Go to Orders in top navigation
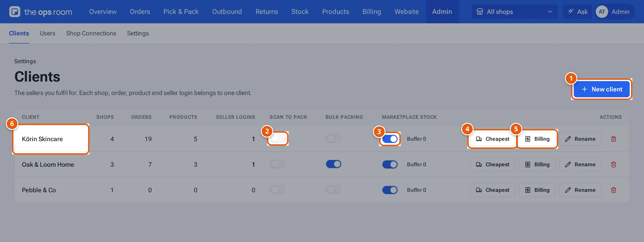This screenshot has width=644, height=242. coord(140,11)
